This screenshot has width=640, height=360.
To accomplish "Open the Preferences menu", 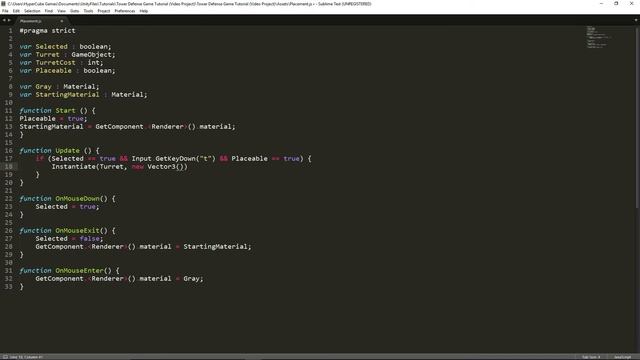I will 124,11.
